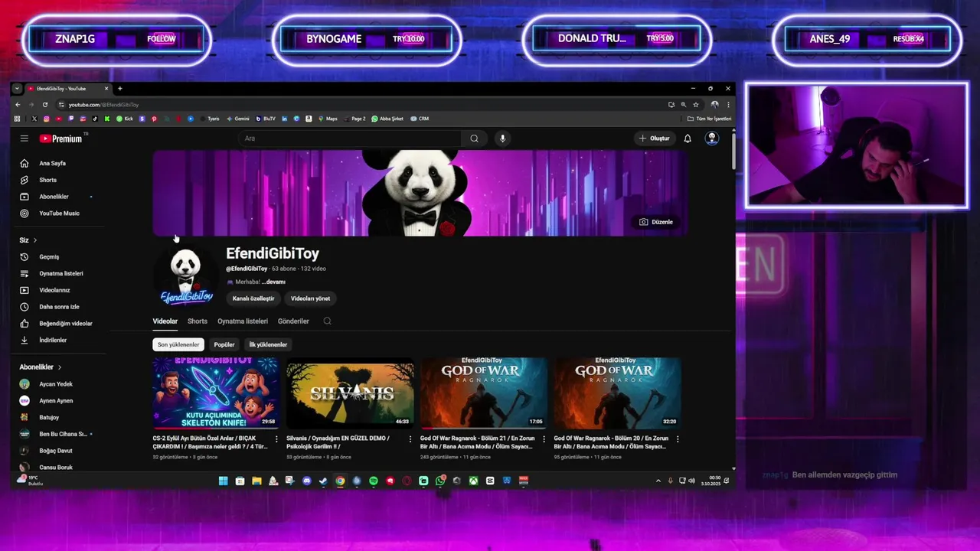
Task: Select the Son yüklenenler filter chip
Action: pyautogui.click(x=178, y=344)
